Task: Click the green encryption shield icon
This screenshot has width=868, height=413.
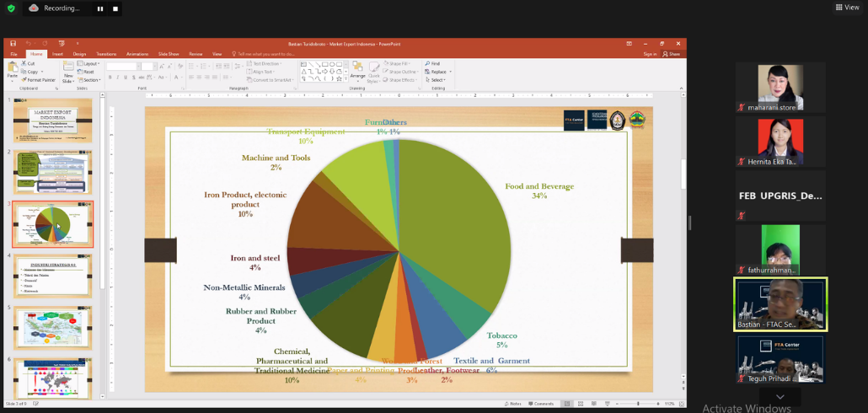Action: pyautogui.click(x=11, y=8)
